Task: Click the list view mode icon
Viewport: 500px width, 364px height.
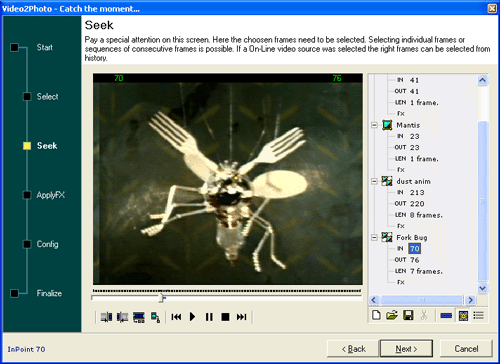Action: coord(479,315)
